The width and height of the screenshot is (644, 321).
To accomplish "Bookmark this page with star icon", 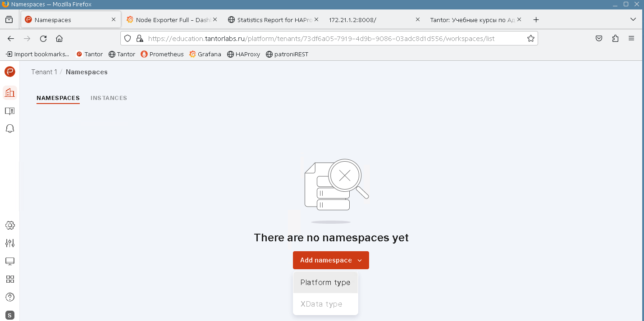I will pos(531,38).
